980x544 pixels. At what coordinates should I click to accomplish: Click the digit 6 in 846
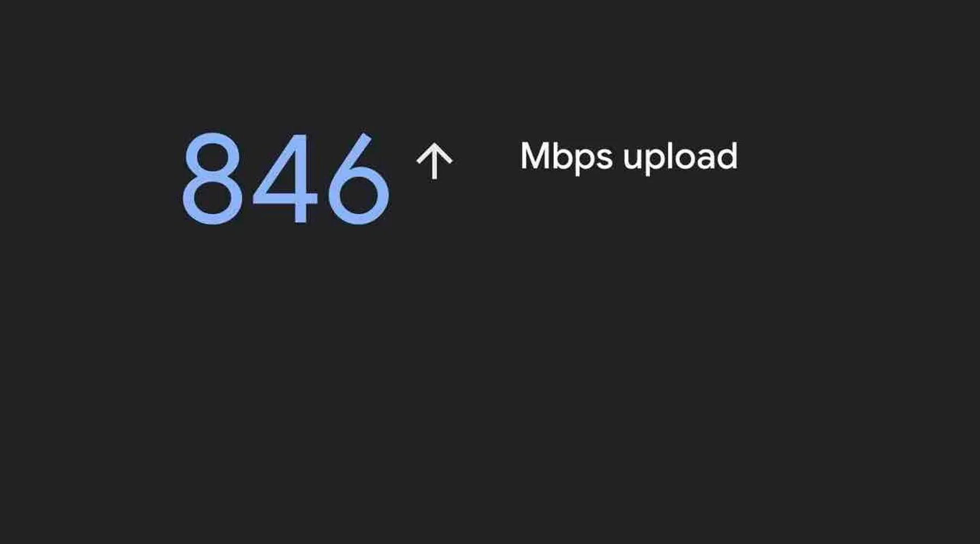point(359,178)
